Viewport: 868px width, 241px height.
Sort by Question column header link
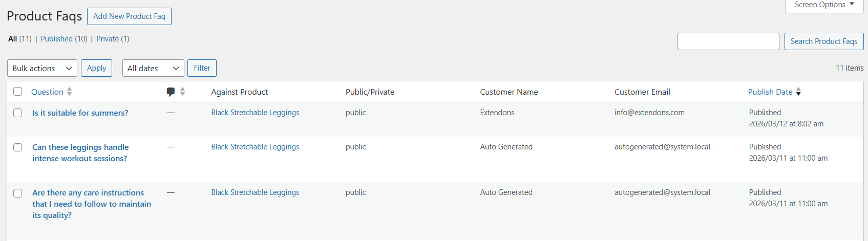point(47,92)
